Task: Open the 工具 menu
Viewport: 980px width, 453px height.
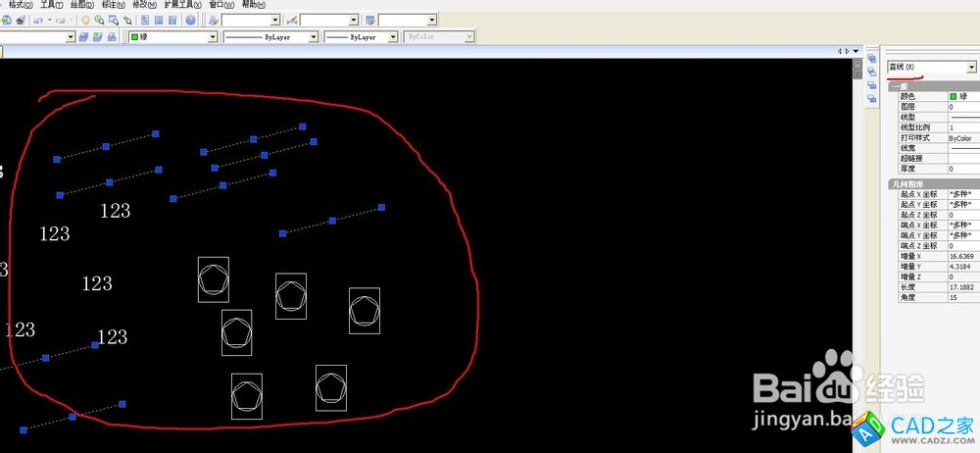Action: coord(51,5)
